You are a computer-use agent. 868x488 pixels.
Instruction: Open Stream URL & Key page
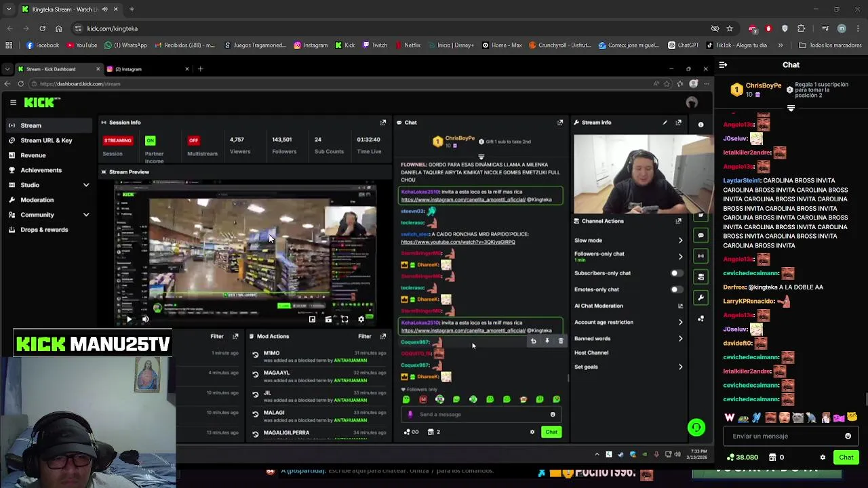pos(47,140)
